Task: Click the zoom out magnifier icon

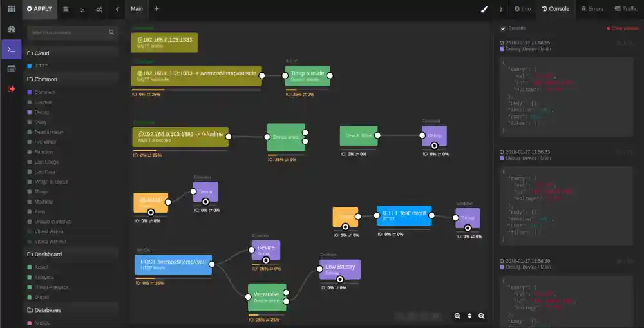Action: (481, 316)
